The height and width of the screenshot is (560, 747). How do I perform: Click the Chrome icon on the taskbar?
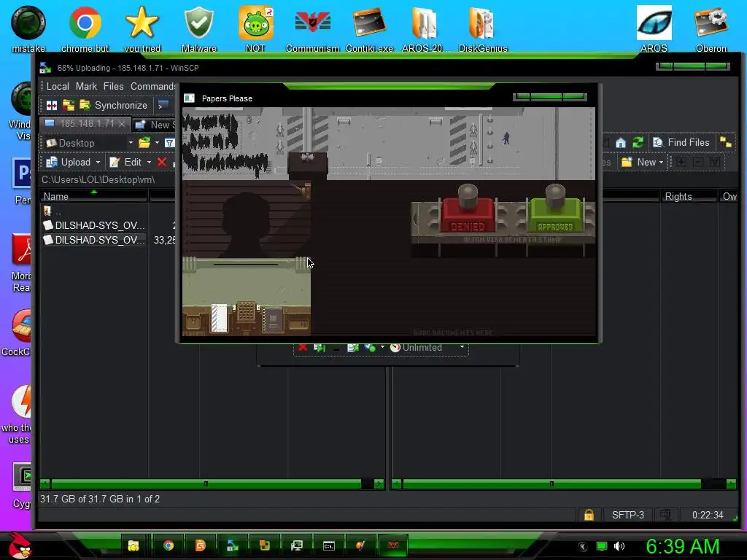(x=169, y=545)
